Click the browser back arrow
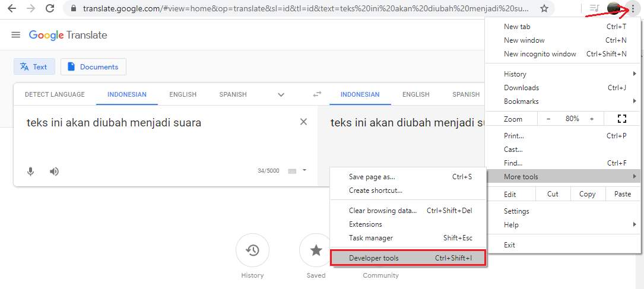This screenshot has width=644, height=289. (x=12, y=8)
